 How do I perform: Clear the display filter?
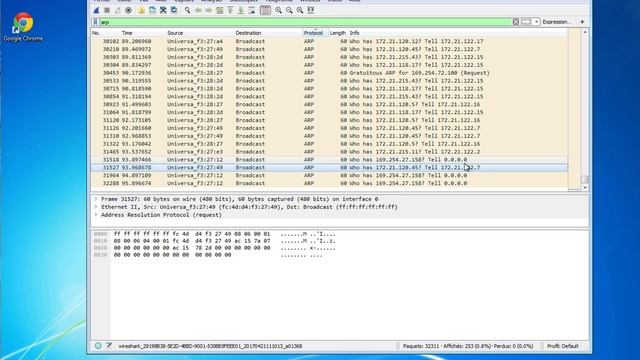coord(516,22)
